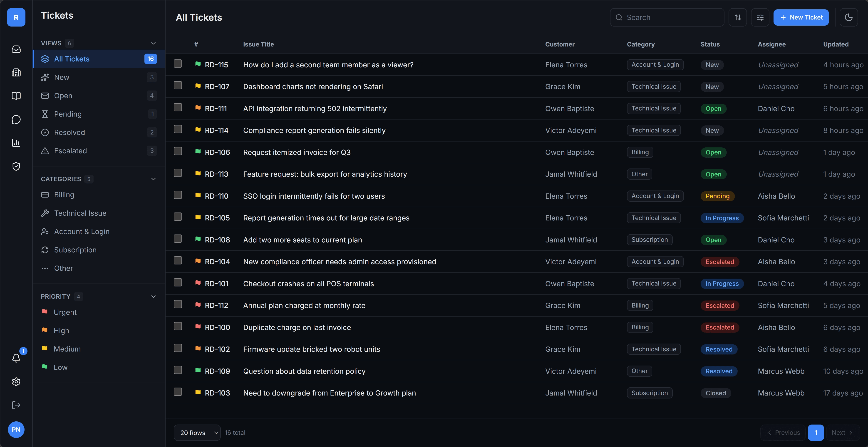Select the Escalated view
The image size is (868, 447).
click(99, 151)
